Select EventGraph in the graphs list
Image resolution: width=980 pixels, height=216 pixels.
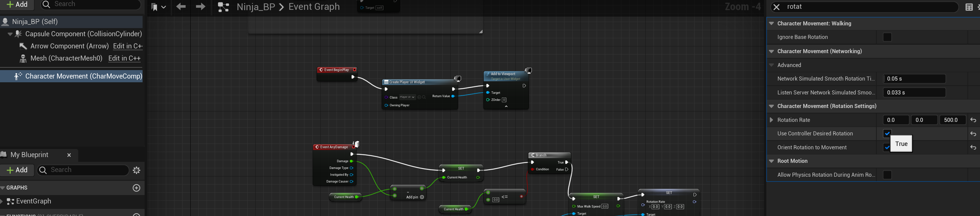(x=34, y=201)
